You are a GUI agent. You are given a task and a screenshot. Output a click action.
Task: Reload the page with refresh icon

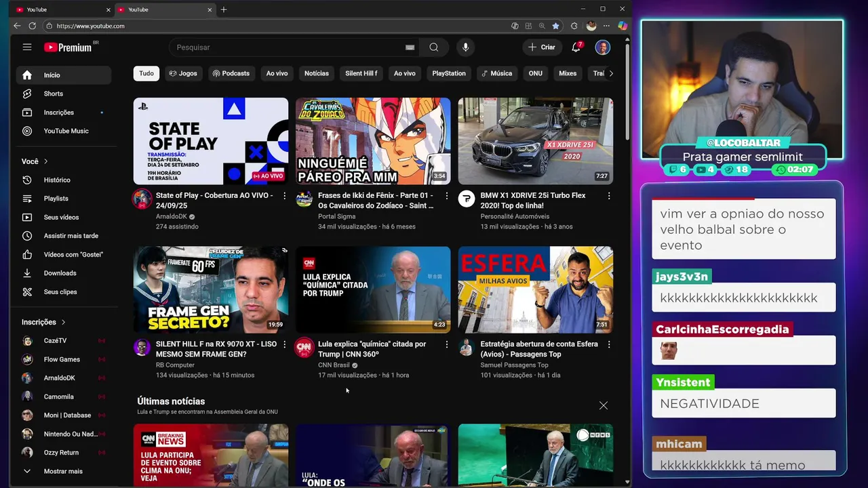click(x=32, y=26)
